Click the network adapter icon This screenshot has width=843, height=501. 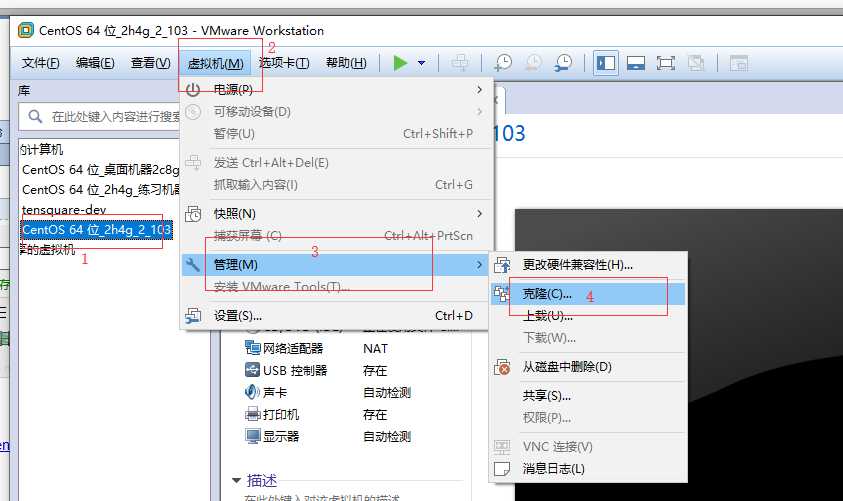253,348
